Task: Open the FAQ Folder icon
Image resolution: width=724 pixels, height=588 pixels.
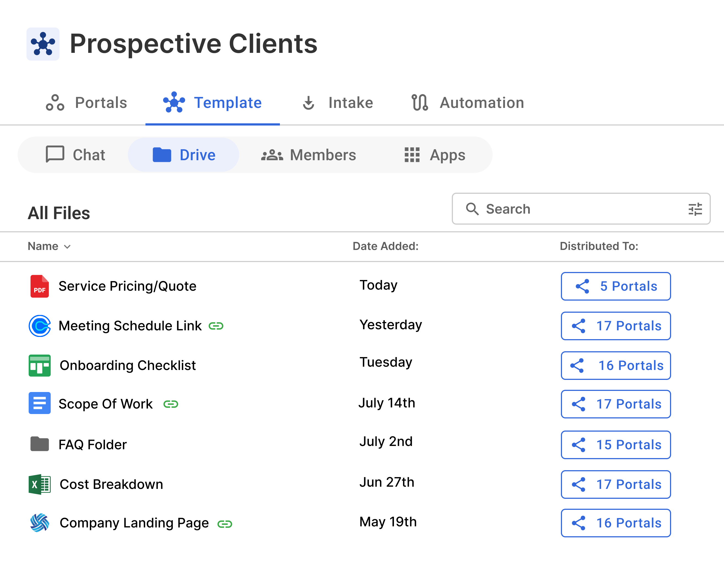Action: point(40,444)
